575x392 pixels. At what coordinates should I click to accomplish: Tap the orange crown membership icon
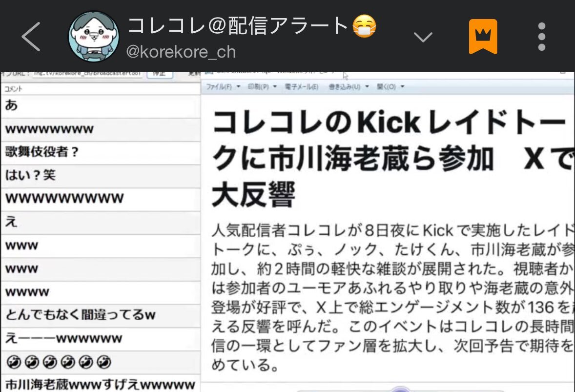(483, 37)
